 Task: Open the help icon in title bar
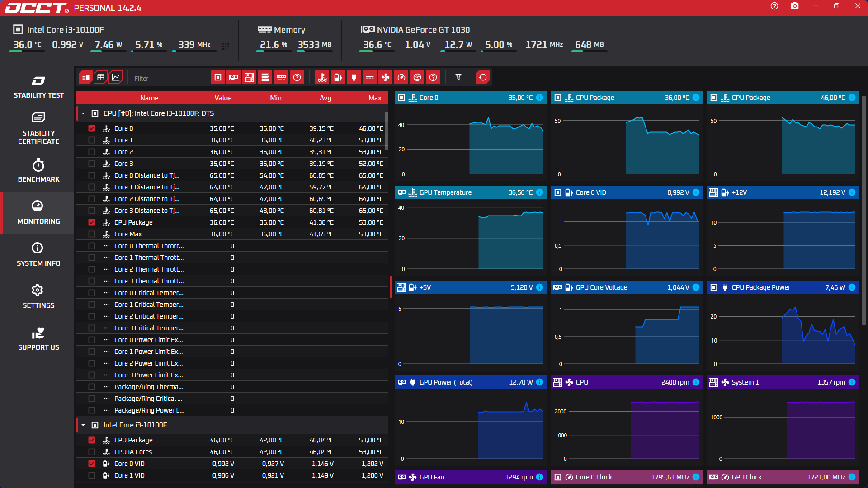click(774, 6)
